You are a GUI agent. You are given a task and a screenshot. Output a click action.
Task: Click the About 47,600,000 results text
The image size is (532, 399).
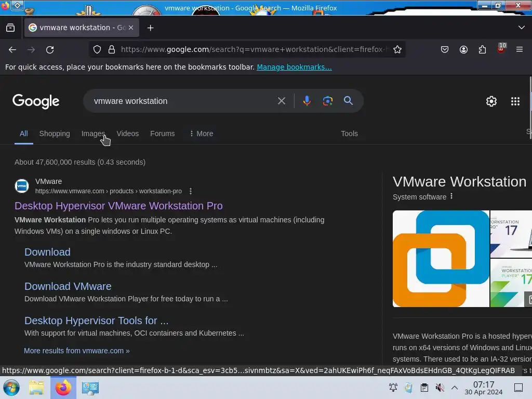point(80,162)
